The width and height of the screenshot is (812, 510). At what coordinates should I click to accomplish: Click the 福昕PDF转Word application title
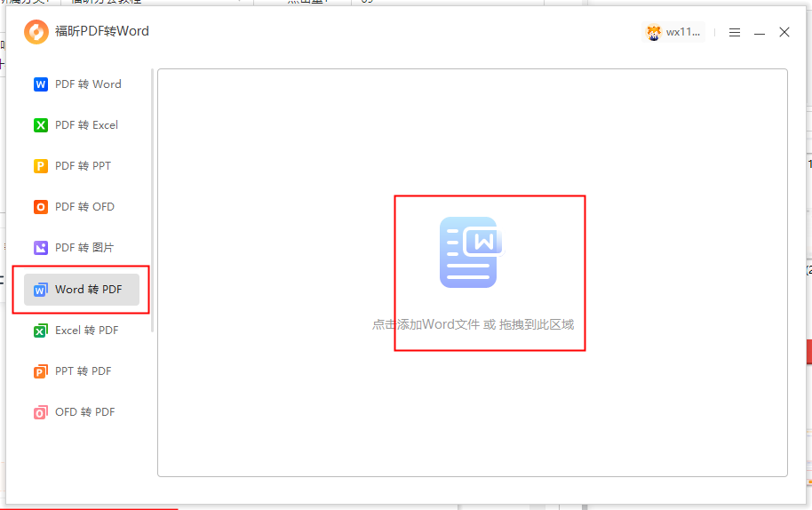point(102,31)
